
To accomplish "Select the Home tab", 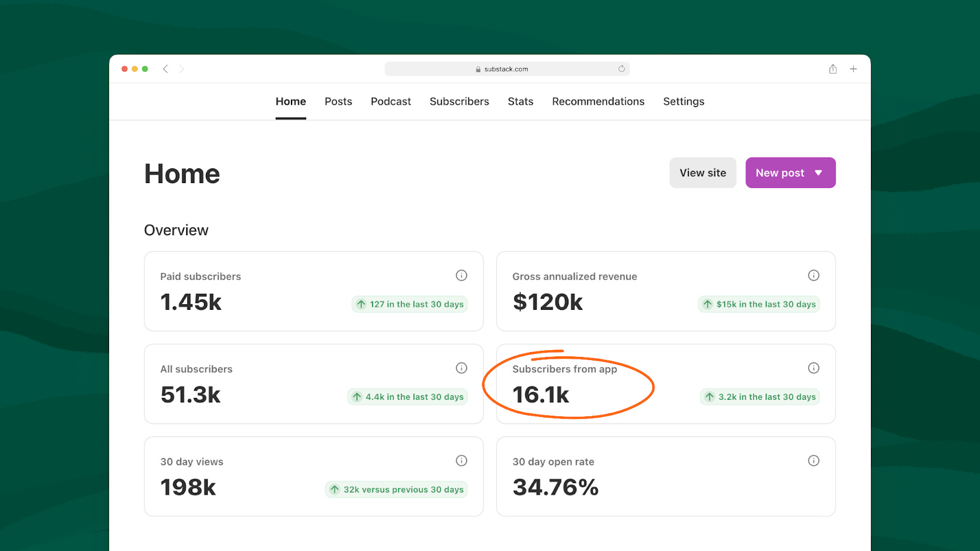I will (291, 102).
